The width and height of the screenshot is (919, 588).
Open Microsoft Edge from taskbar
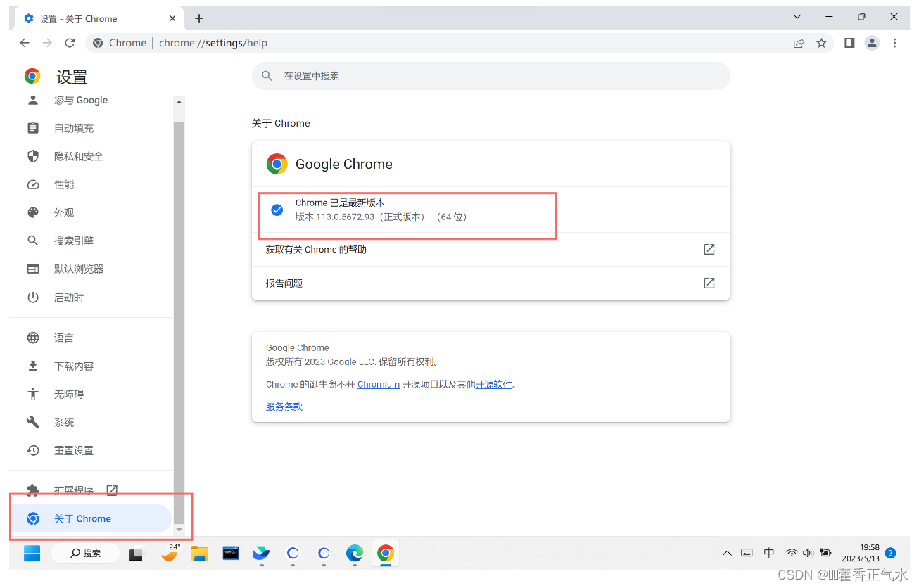[x=355, y=554]
